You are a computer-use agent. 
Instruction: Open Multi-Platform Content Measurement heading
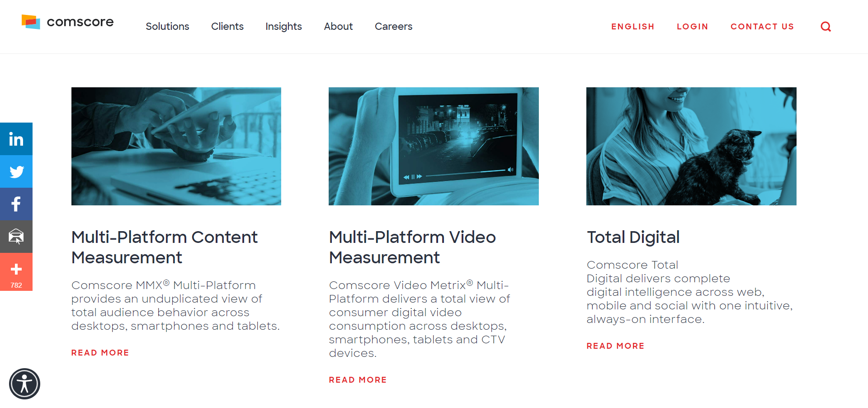pyautogui.click(x=165, y=247)
